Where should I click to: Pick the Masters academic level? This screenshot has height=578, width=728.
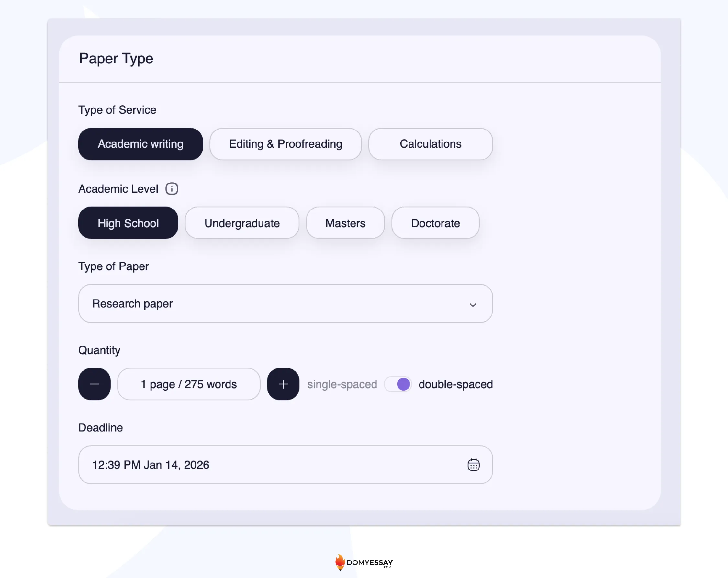click(x=345, y=223)
